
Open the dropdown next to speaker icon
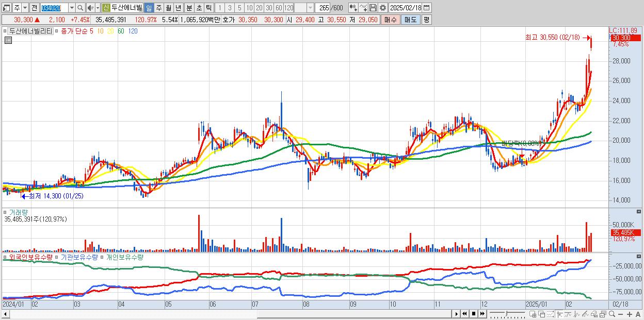[97, 8]
